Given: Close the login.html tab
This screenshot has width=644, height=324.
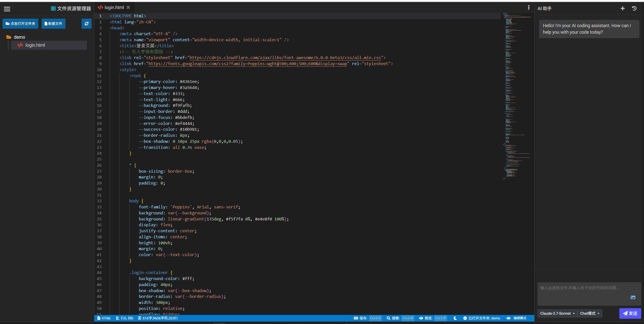Looking at the screenshot, I should click(x=128, y=8).
